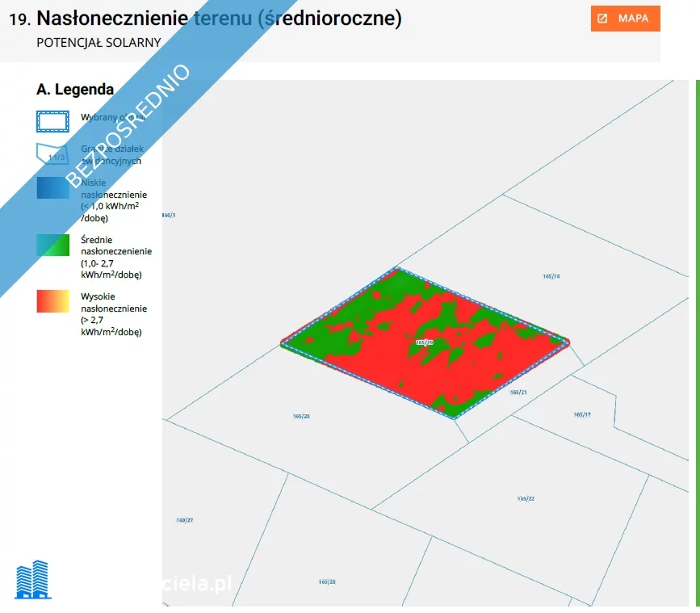Click parcel label 160/27
The height and width of the screenshot is (613, 700).
(x=184, y=519)
